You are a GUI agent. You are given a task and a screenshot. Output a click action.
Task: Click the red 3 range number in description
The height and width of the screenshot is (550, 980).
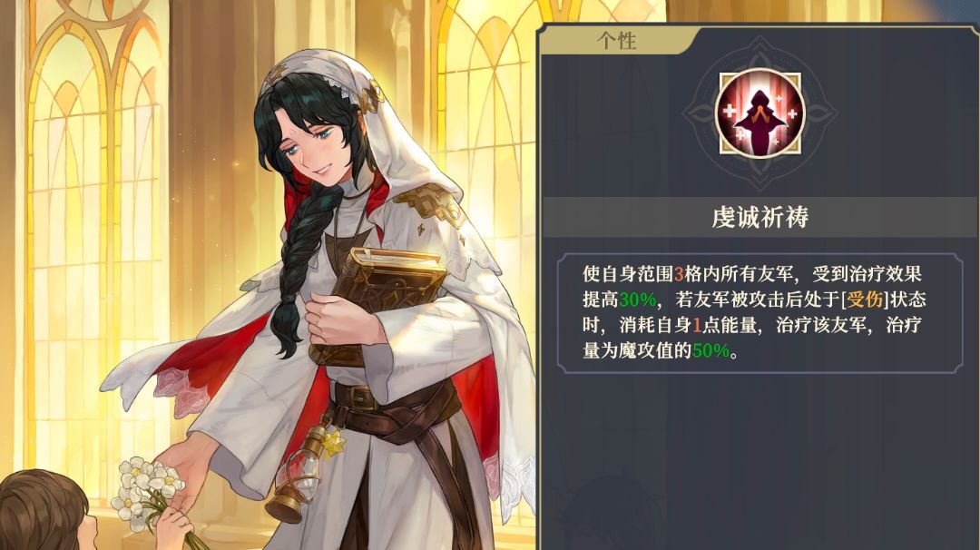[679, 274]
